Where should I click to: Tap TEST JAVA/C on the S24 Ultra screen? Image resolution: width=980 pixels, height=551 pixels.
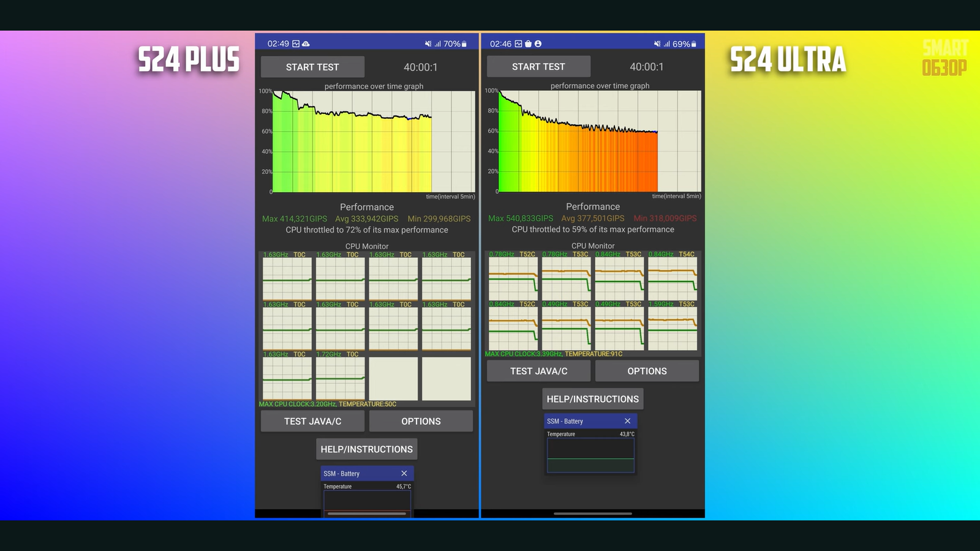(538, 371)
